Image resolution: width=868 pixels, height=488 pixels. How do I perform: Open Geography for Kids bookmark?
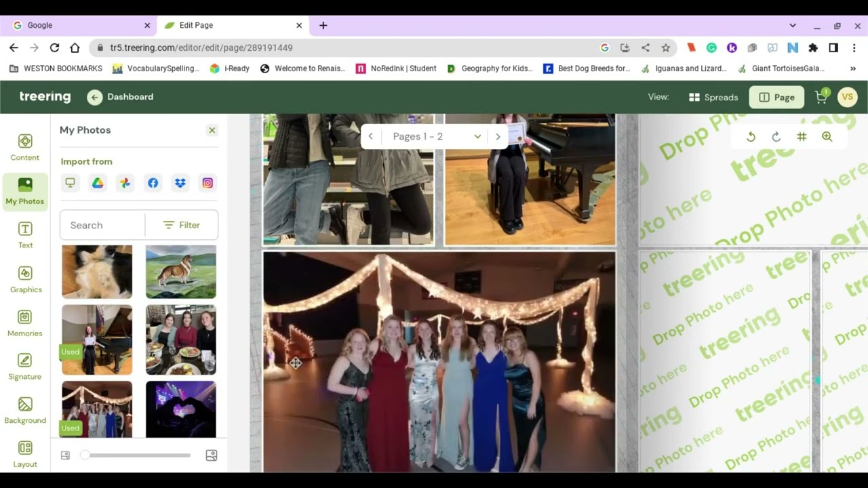coord(490,68)
